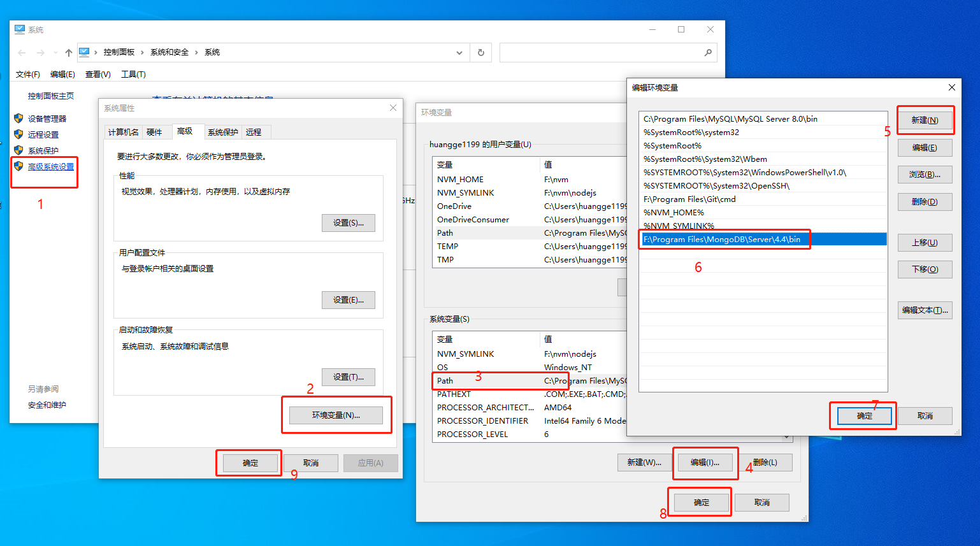Viewport: 980px width, 546px height.
Task: Select PATHEXT system variable row
Action: [x=530, y=394]
